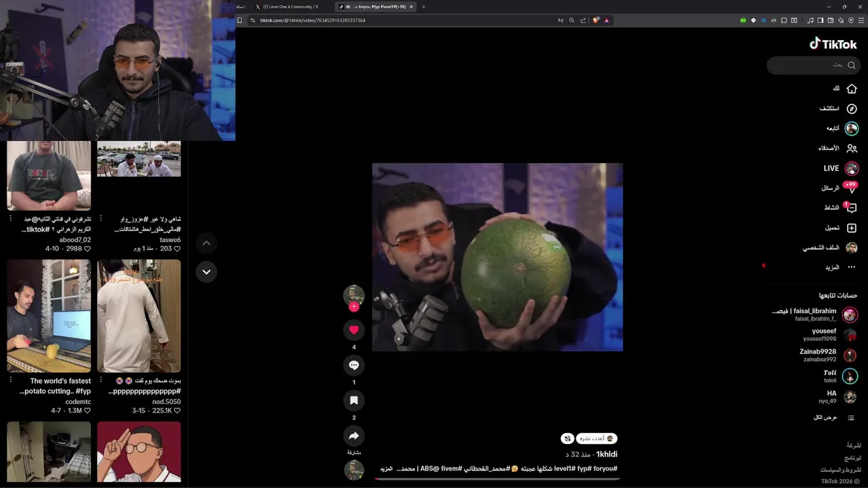Click the TikTok logo
Screen dimensions: 868x488
833,44
